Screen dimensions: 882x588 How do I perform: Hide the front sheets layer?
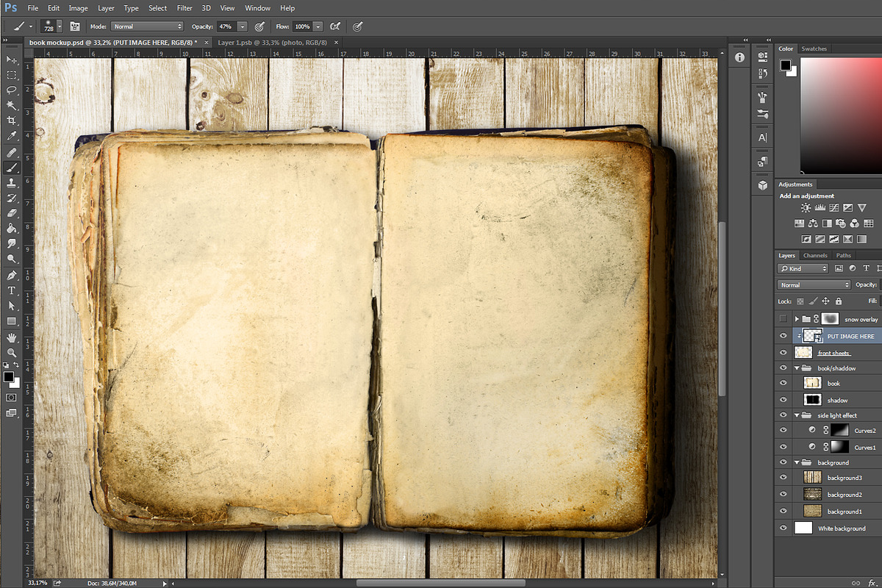(784, 352)
